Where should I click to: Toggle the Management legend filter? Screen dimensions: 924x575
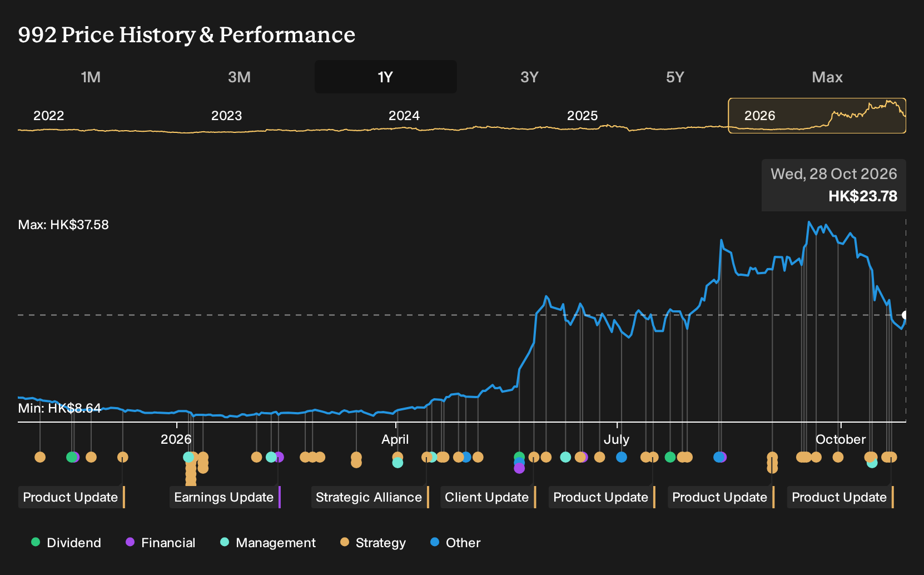268,542
